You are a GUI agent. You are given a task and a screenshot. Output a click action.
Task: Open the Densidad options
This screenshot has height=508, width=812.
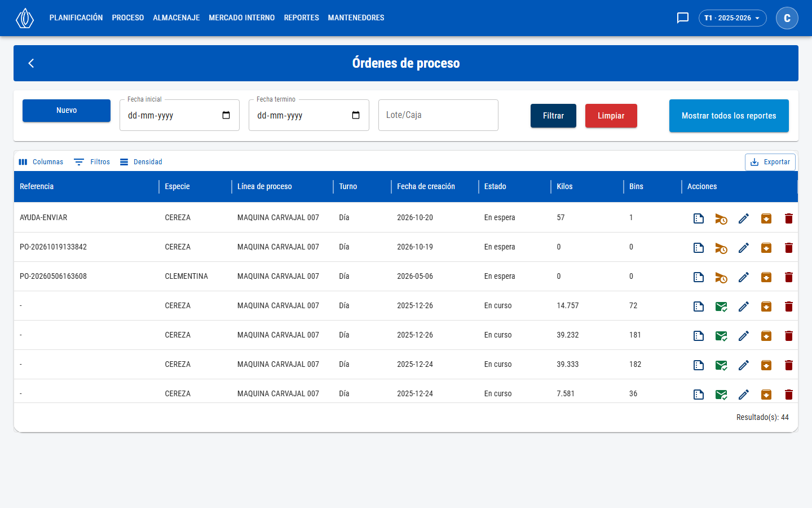point(141,162)
